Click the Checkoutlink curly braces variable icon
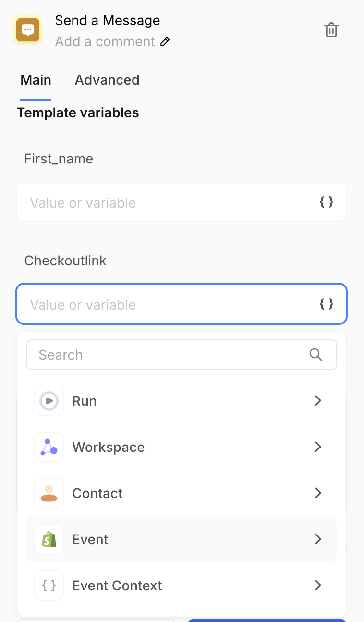Image resolution: width=364 pixels, height=622 pixels. coord(327,304)
